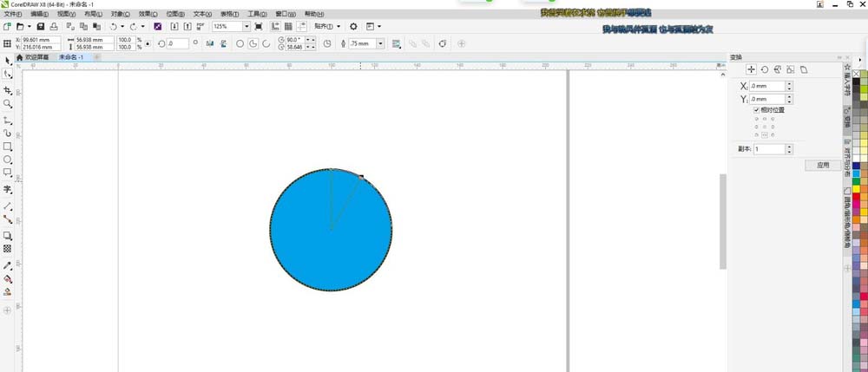Choose the Ellipse shape mode button
Image resolution: width=868 pixels, height=372 pixels.
240,43
